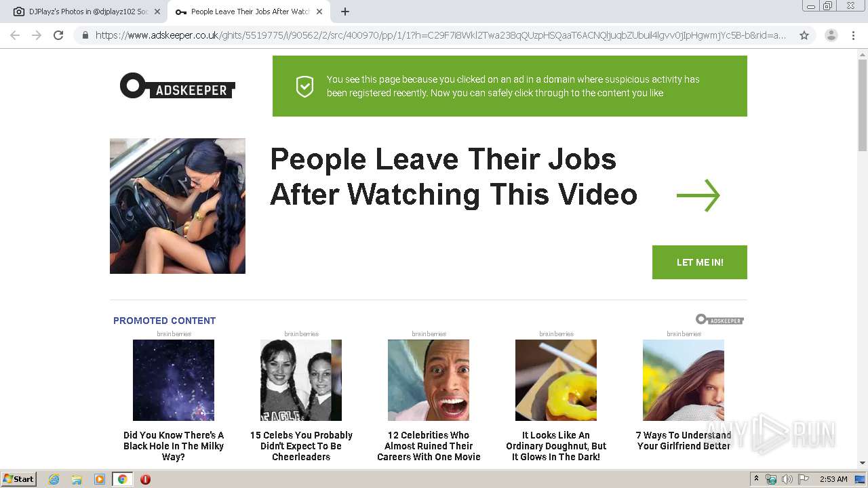Click the red Opera taskbar icon
Screen dimensions: 868x488
click(x=145, y=479)
